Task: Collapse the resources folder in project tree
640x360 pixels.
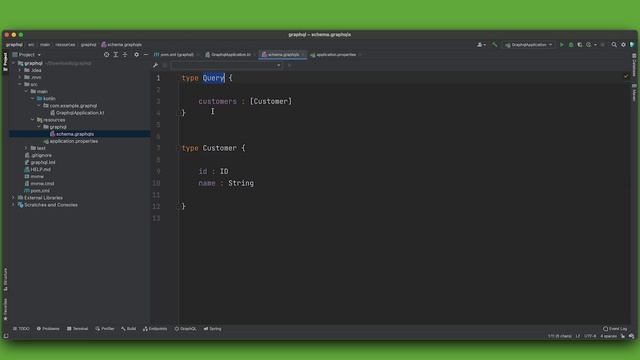Action: pyautogui.click(x=33, y=120)
